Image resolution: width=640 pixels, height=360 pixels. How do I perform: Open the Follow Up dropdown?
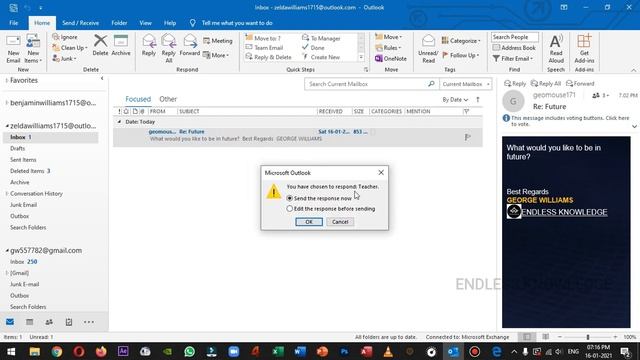pyautogui.click(x=460, y=55)
